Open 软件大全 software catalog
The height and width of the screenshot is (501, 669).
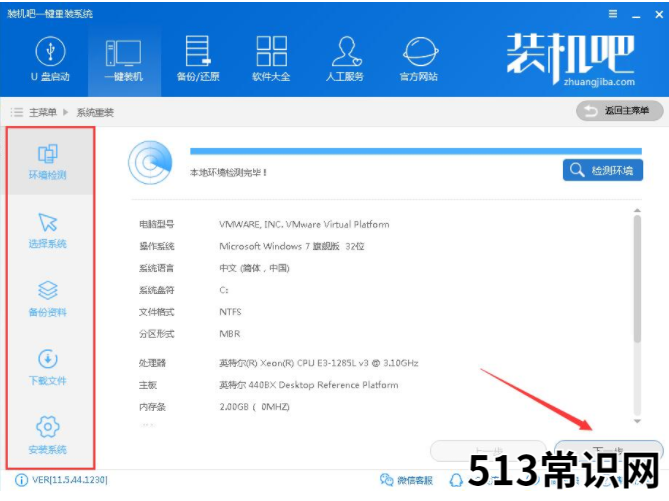pos(271,59)
